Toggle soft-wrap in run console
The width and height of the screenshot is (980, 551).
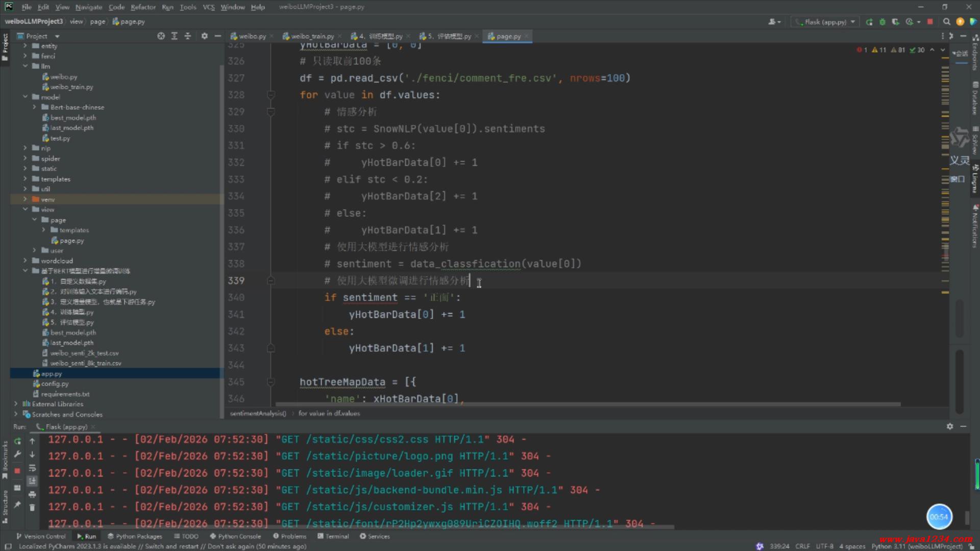tap(32, 468)
